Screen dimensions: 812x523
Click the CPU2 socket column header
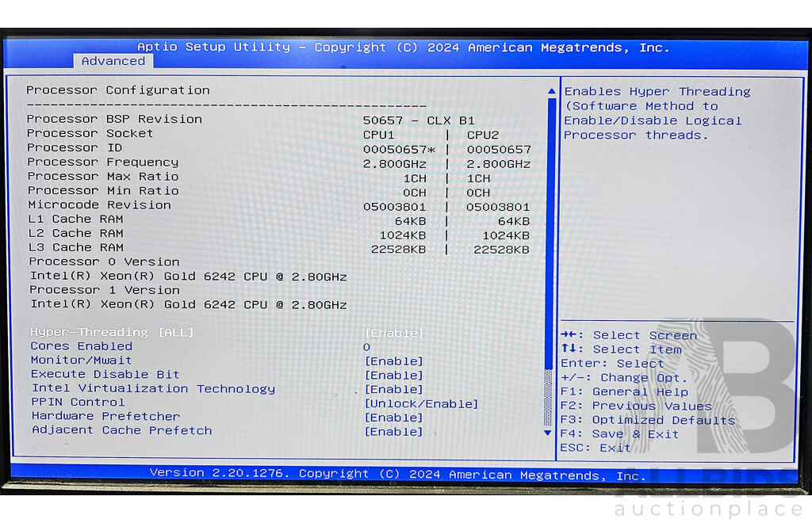(x=483, y=135)
